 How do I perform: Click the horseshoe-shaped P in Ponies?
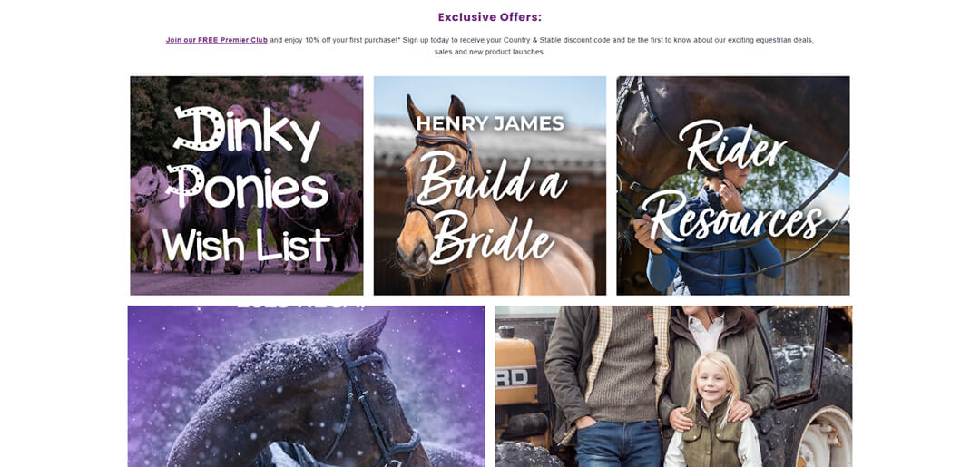[186, 185]
